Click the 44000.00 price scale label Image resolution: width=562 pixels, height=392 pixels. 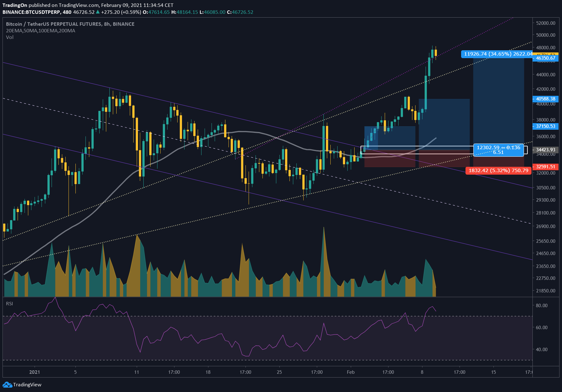[546, 75]
